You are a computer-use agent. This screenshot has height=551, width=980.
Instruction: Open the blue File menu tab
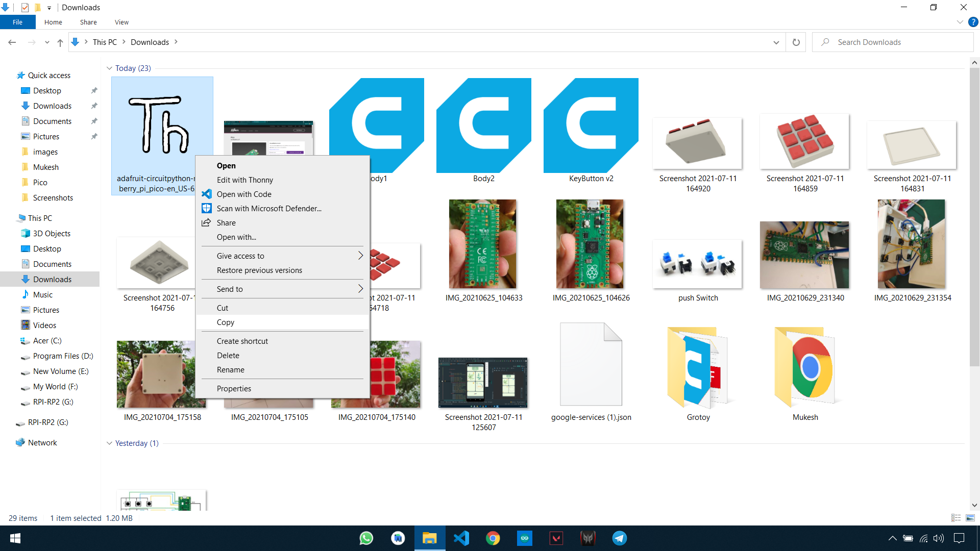17,22
